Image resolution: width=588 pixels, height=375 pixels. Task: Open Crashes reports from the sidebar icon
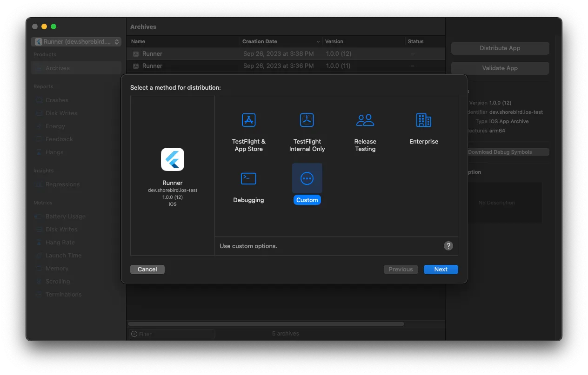(x=39, y=100)
